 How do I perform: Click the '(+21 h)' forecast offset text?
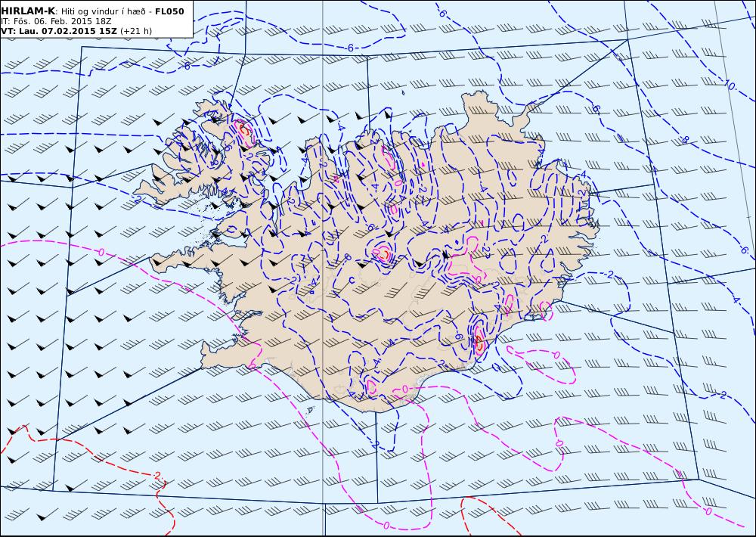136,31
